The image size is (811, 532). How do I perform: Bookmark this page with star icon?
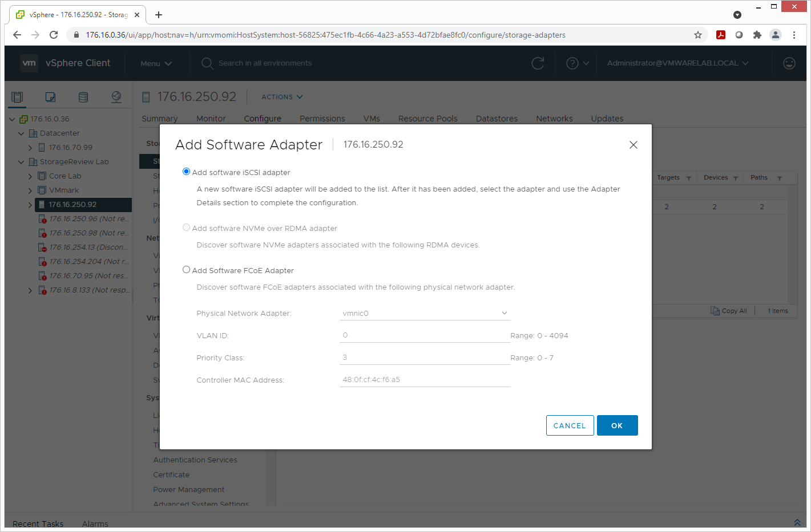(698, 35)
